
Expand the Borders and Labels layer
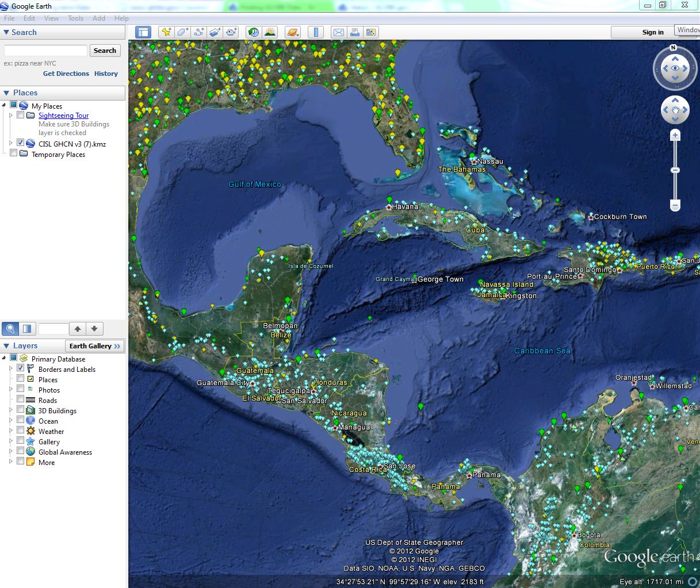click(x=11, y=369)
